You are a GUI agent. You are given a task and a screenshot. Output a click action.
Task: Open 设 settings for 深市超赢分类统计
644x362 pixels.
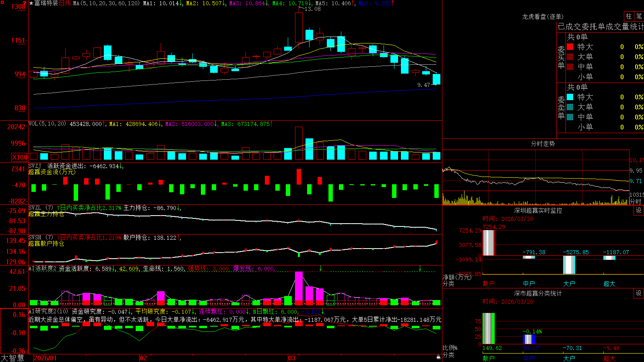click(x=639, y=293)
